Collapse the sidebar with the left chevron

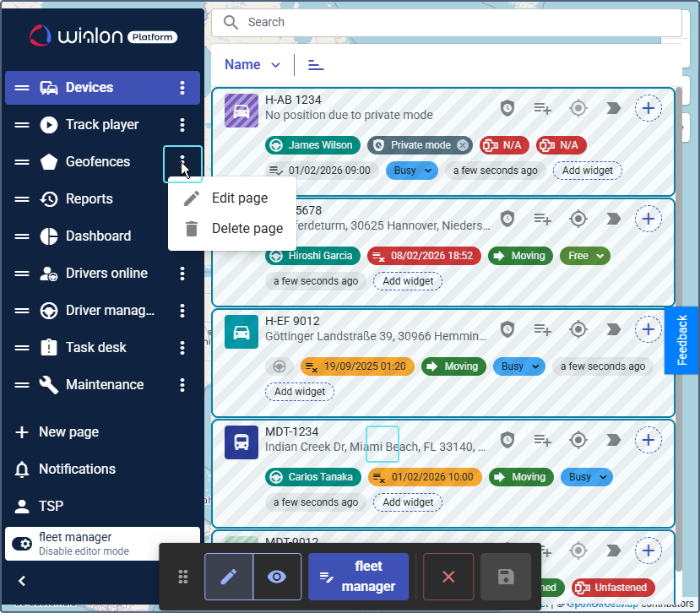point(22,581)
